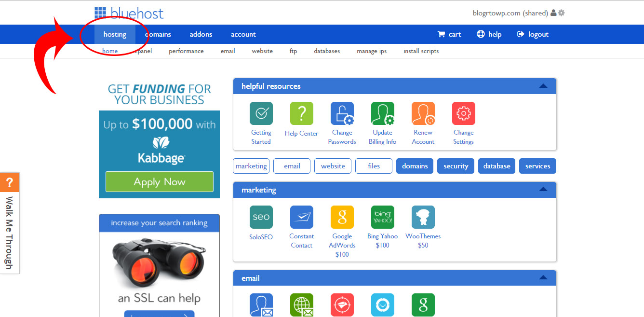The height and width of the screenshot is (317, 644).
Task: Click the red target icon in the email section
Action: tap(342, 305)
